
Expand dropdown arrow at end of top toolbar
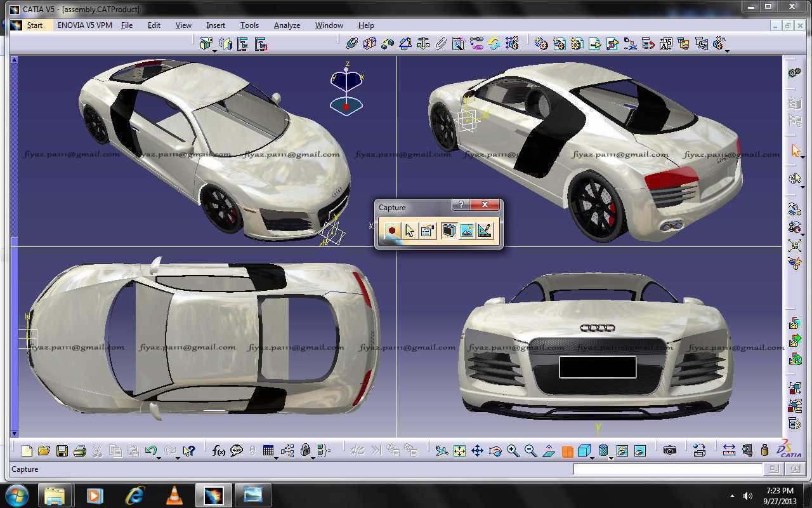pyautogui.click(x=727, y=50)
